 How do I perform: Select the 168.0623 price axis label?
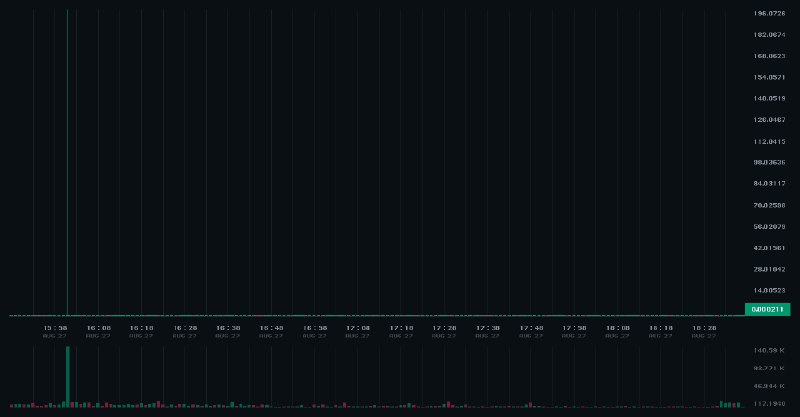(x=769, y=56)
